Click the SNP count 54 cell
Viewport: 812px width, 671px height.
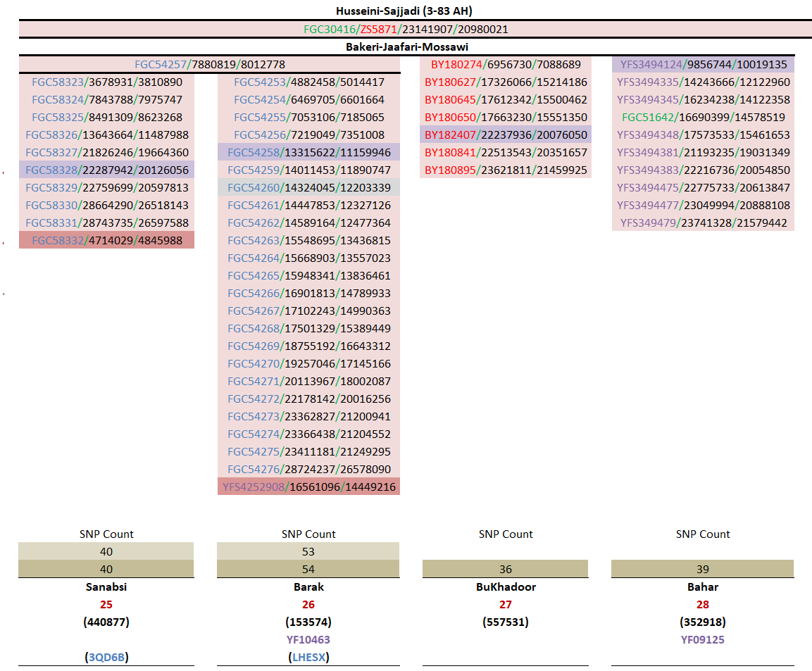coord(308,570)
